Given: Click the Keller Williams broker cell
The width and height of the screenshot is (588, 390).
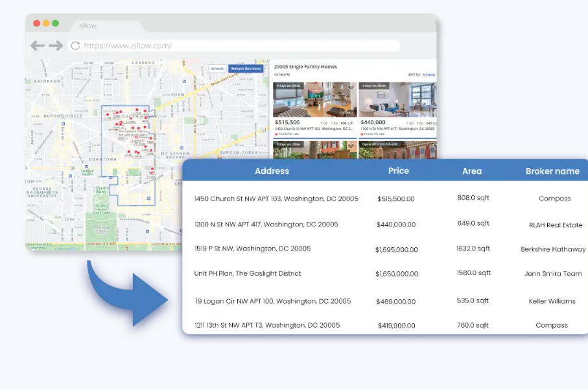Looking at the screenshot, I should click(x=552, y=301).
